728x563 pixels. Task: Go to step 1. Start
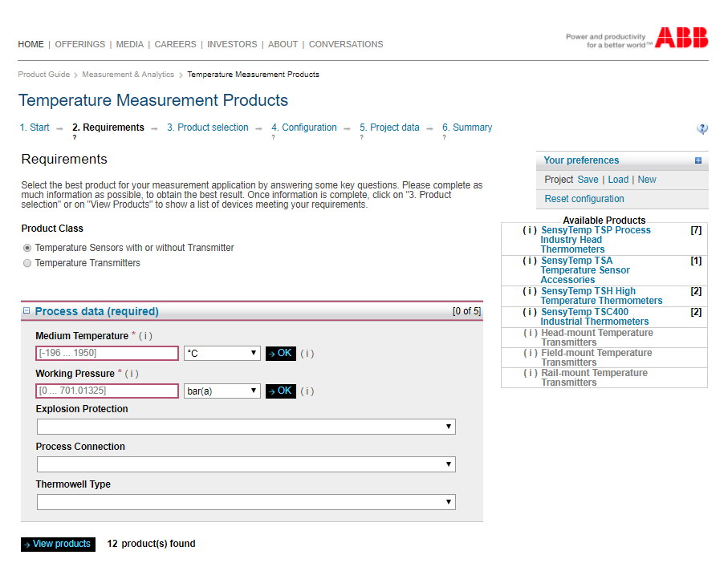[35, 128]
